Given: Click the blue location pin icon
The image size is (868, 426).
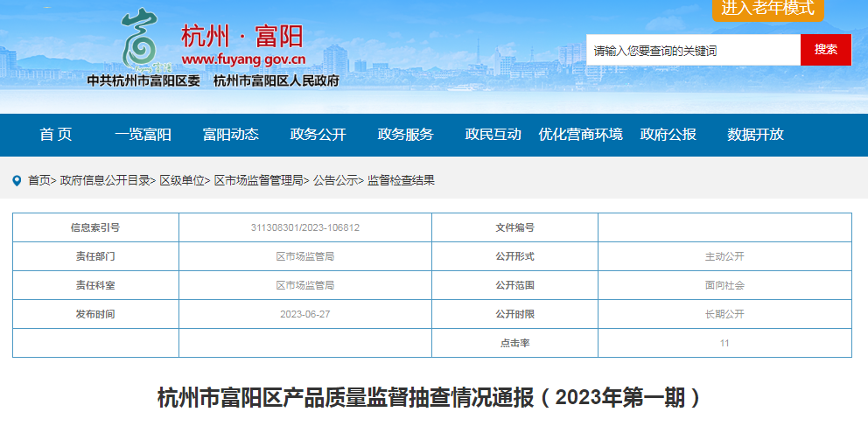Looking at the screenshot, I should [17, 181].
